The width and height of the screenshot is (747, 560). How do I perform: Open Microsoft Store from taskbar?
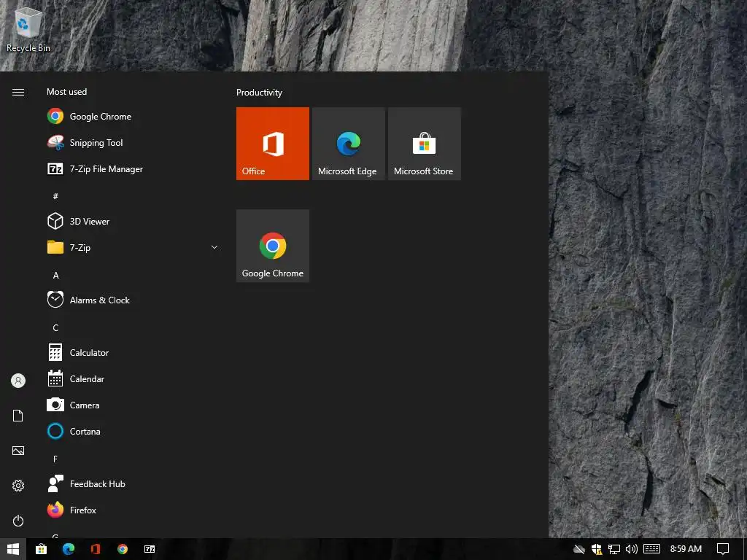pos(42,549)
